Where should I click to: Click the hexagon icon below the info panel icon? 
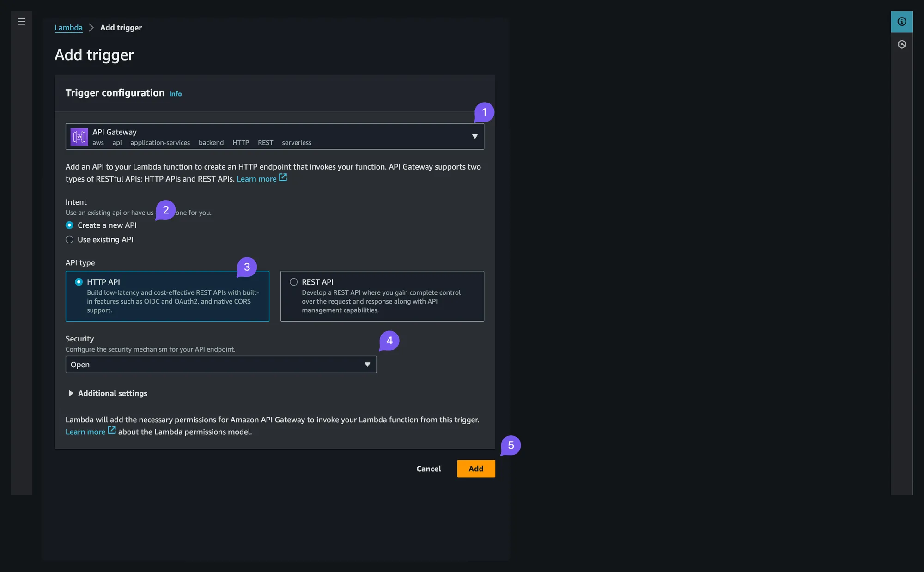(x=902, y=44)
